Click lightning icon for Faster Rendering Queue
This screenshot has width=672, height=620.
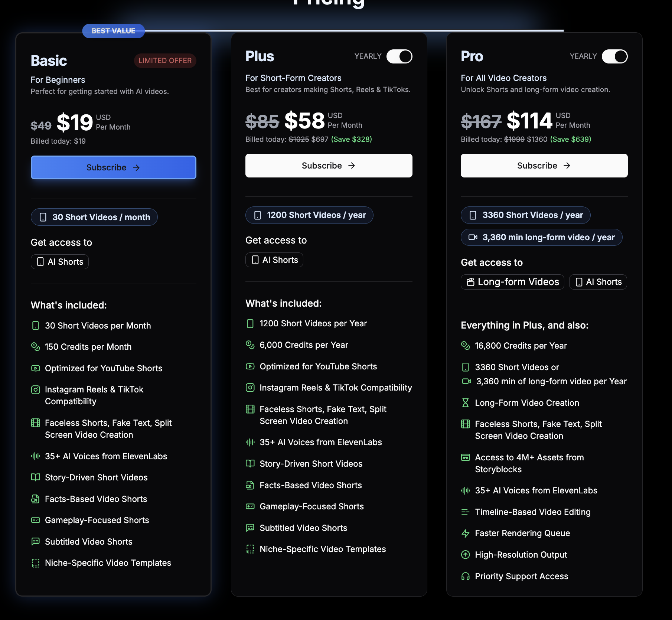point(466,533)
